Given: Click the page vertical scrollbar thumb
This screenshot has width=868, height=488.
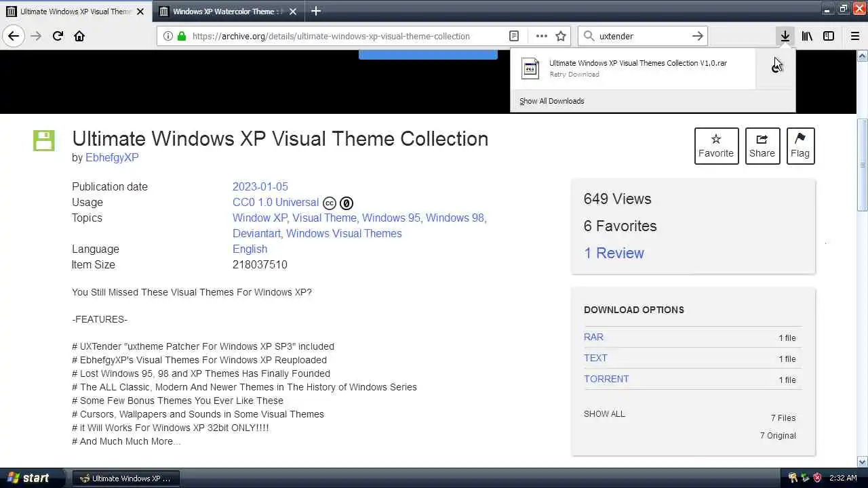Looking at the screenshot, I should click(863, 165).
